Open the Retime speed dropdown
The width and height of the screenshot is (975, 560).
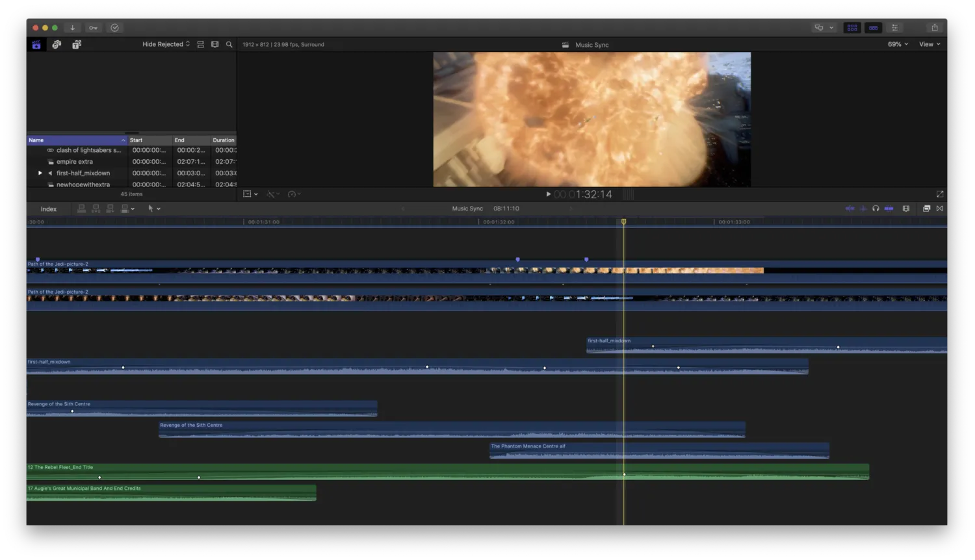[x=294, y=194]
